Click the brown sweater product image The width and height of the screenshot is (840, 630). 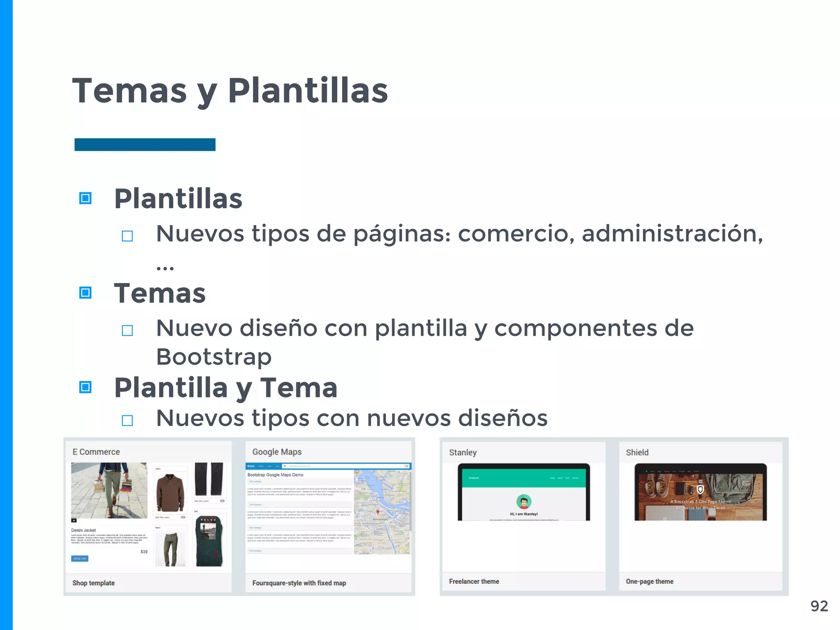[170, 492]
